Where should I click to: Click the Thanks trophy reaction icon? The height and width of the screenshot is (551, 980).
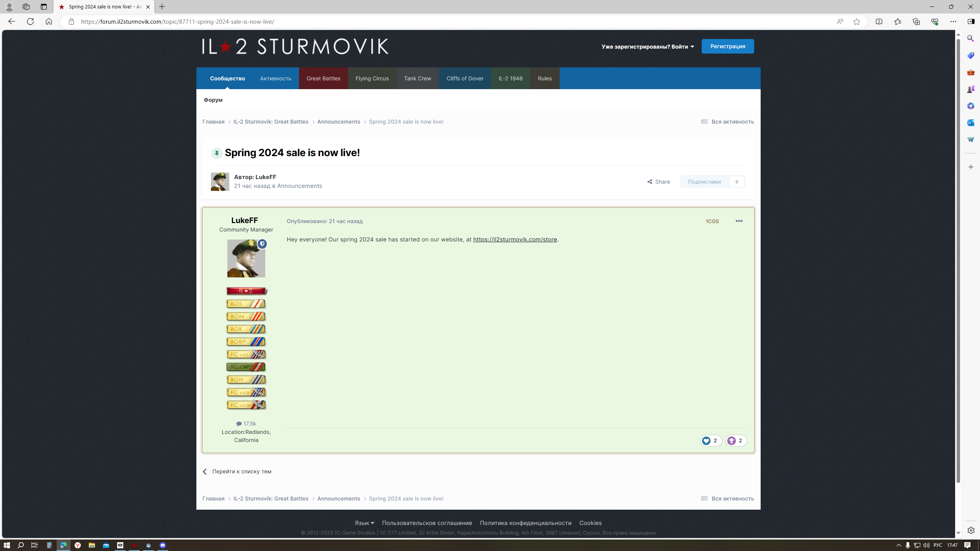(732, 441)
